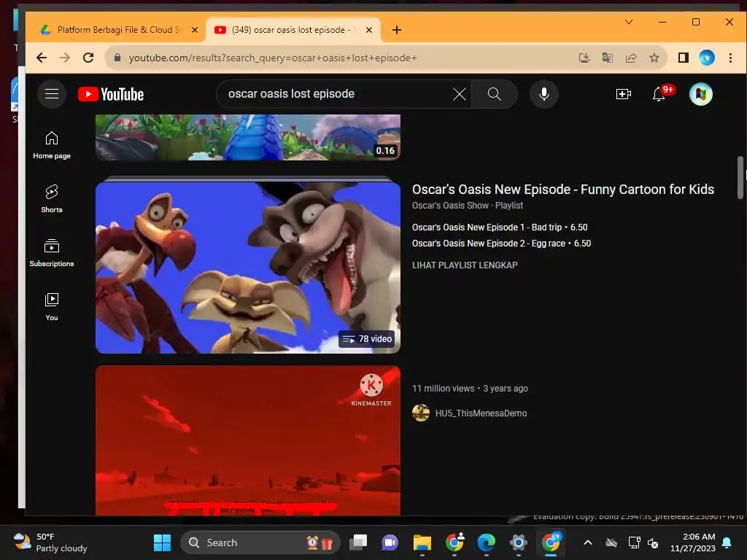Image resolution: width=747 pixels, height=560 pixels.
Task: Open Microsoft Edge from the taskbar
Action: (486, 542)
